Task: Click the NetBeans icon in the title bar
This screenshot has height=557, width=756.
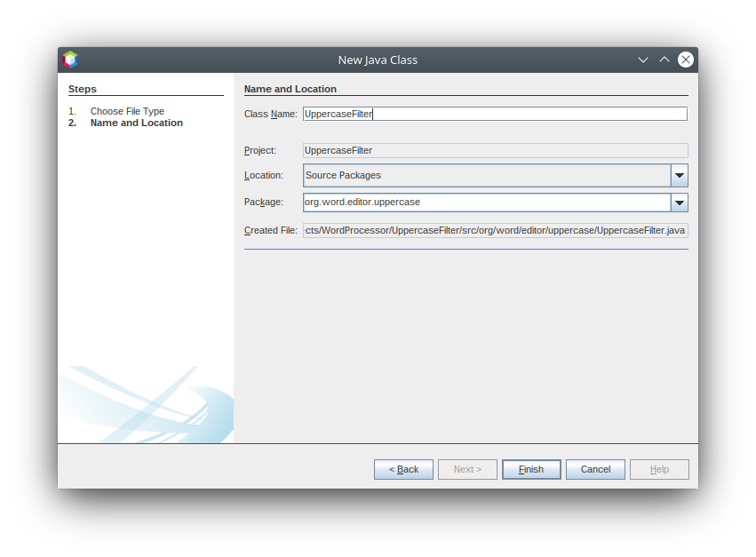Action: pyautogui.click(x=70, y=60)
